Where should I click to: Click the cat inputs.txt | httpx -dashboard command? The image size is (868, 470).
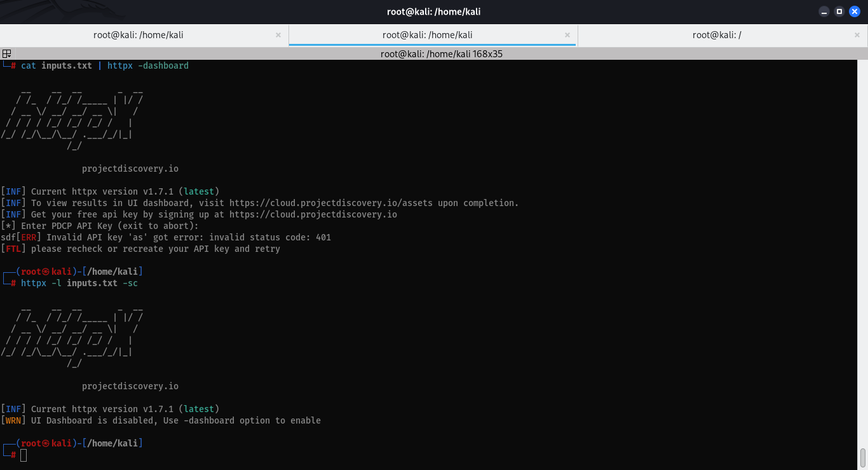coord(105,66)
